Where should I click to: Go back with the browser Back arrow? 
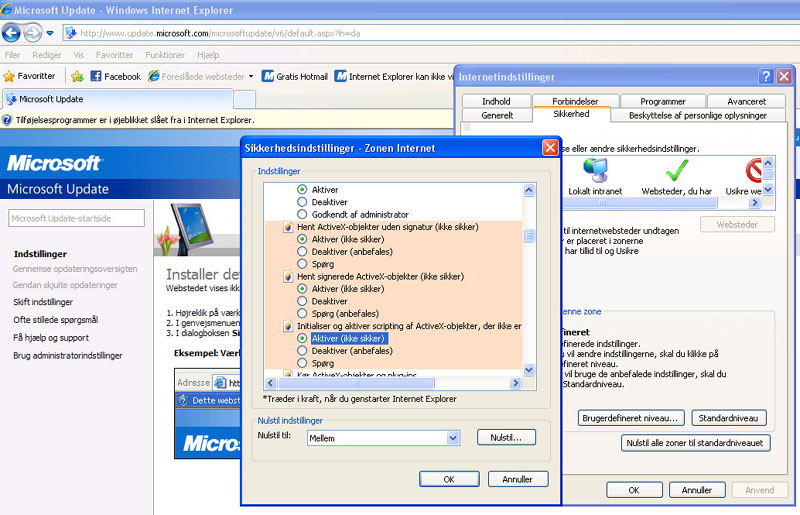pyautogui.click(x=11, y=33)
